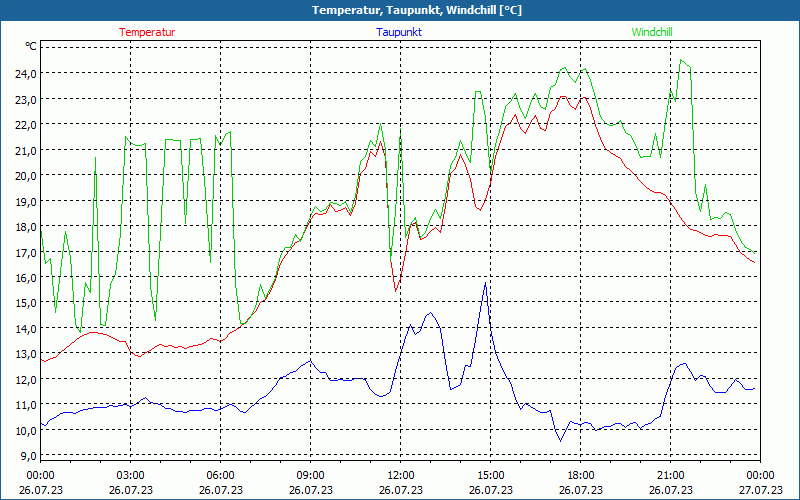Select the 18:00 time axis label
The height and width of the screenshot is (500, 800).
[x=581, y=474]
